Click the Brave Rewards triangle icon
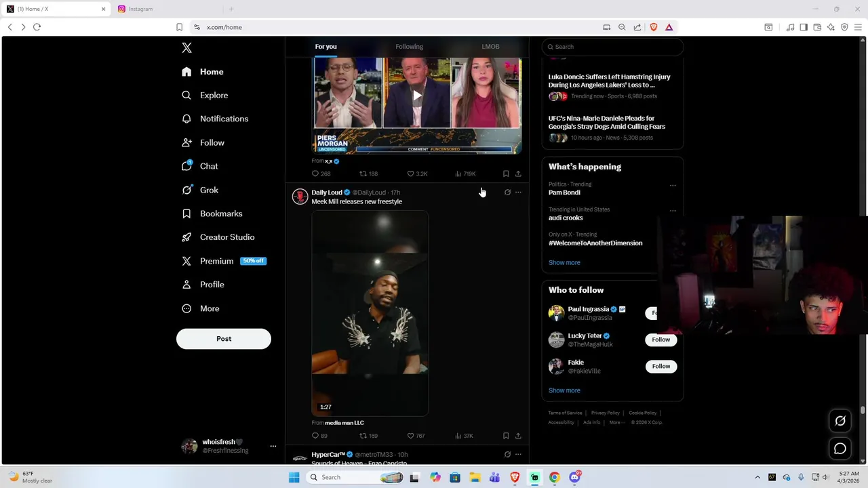The width and height of the screenshot is (868, 488). click(x=669, y=27)
